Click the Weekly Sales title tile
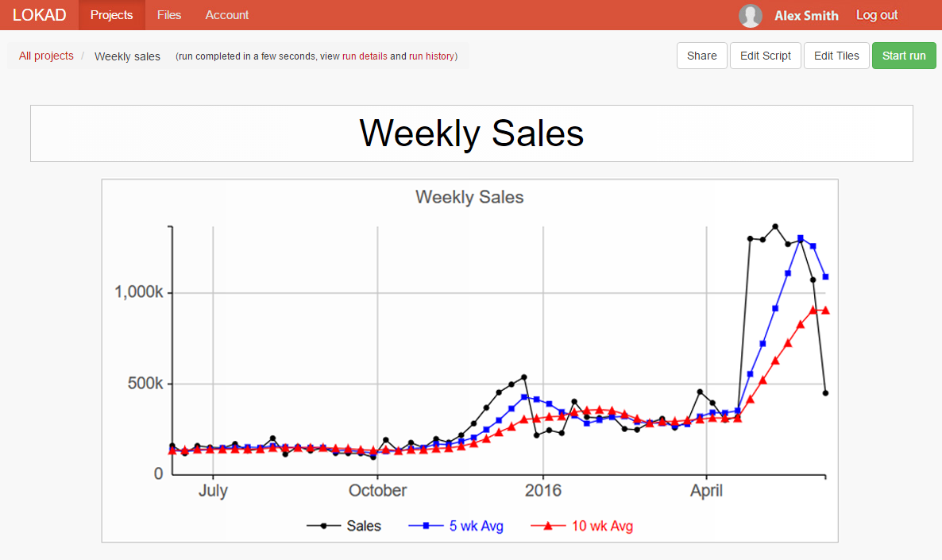The height and width of the screenshot is (560, 942). click(471, 133)
